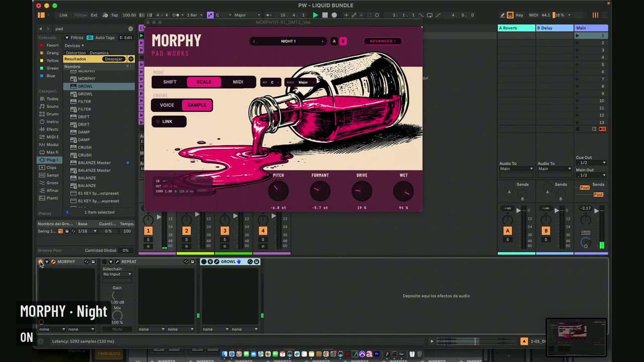Enable the LINK toggle in MORPHY plugin
The image size is (644, 362).
pyautogui.click(x=169, y=121)
